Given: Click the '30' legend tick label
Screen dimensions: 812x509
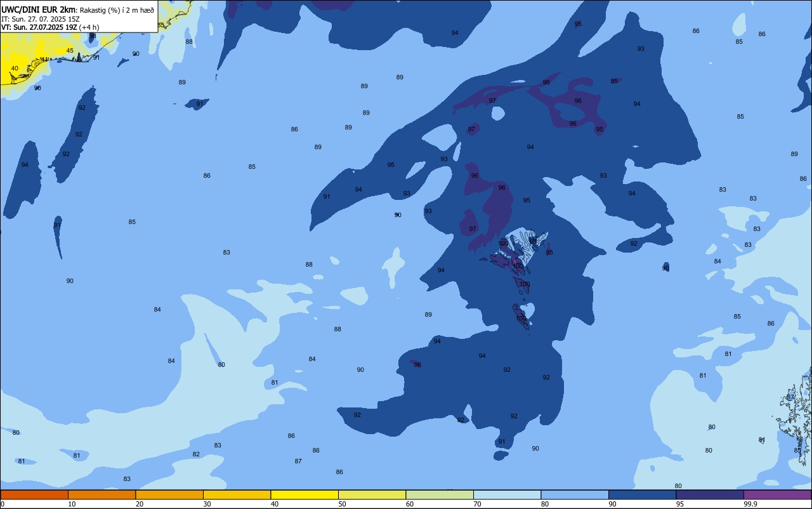Looking at the screenshot, I should [207, 504].
